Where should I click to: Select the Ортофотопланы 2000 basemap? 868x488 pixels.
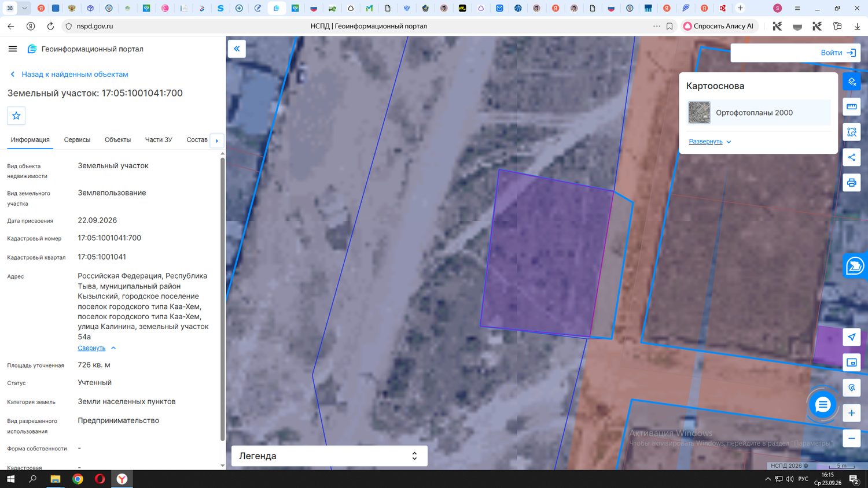pyautogui.click(x=759, y=113)
